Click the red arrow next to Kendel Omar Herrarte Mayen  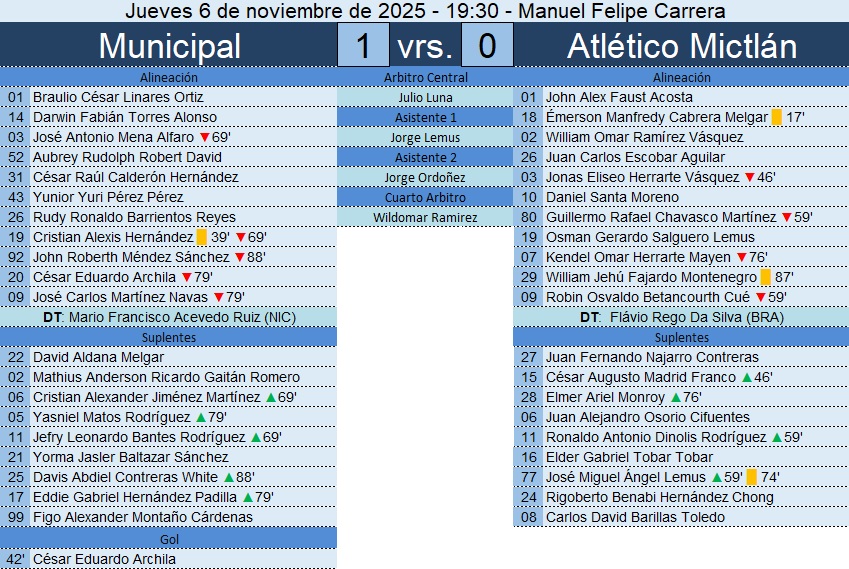coord(741,257)
